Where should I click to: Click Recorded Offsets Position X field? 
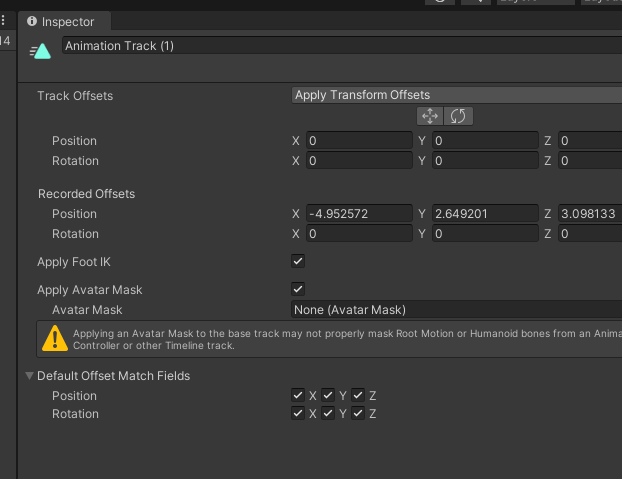coord(359,213)
